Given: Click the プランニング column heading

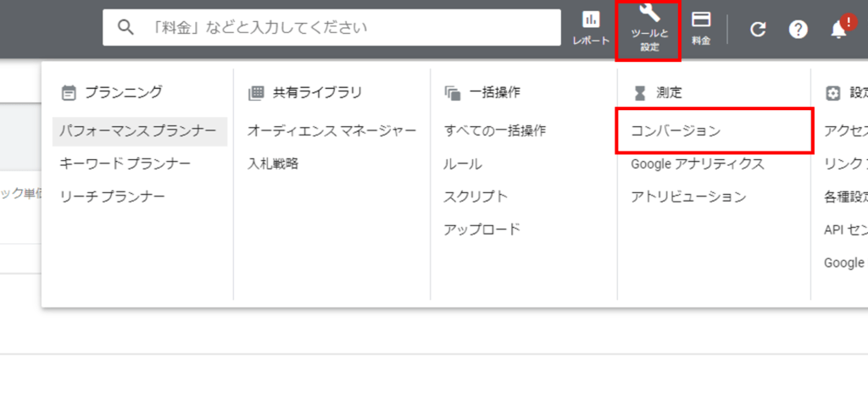Looking at the screenshot, I should coord(124,93).
